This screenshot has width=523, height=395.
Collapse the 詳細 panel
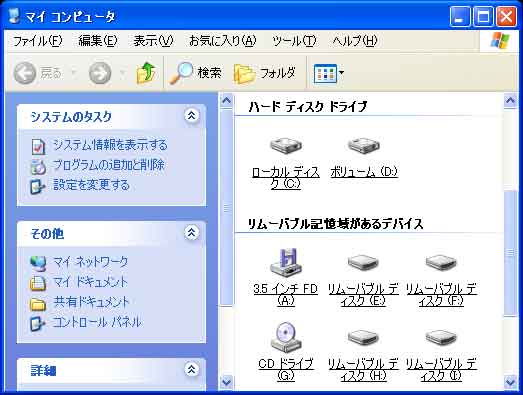pos(191,369)
